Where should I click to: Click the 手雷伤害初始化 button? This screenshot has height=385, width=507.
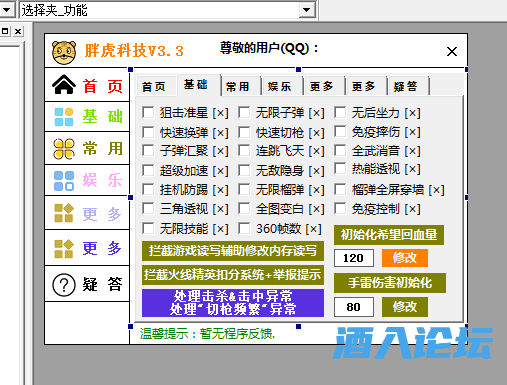(390, 283)
